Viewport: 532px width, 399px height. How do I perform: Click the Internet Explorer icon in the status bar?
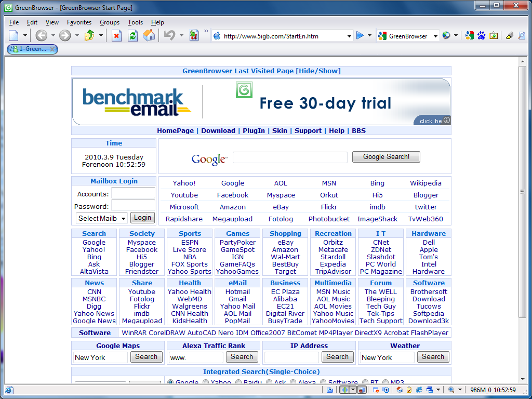click(x=419, y=390)
